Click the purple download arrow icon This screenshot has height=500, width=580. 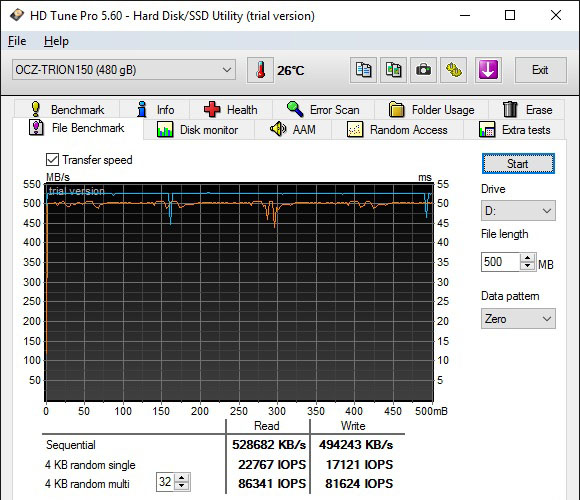pyautogui.click(x=488, y=70)
